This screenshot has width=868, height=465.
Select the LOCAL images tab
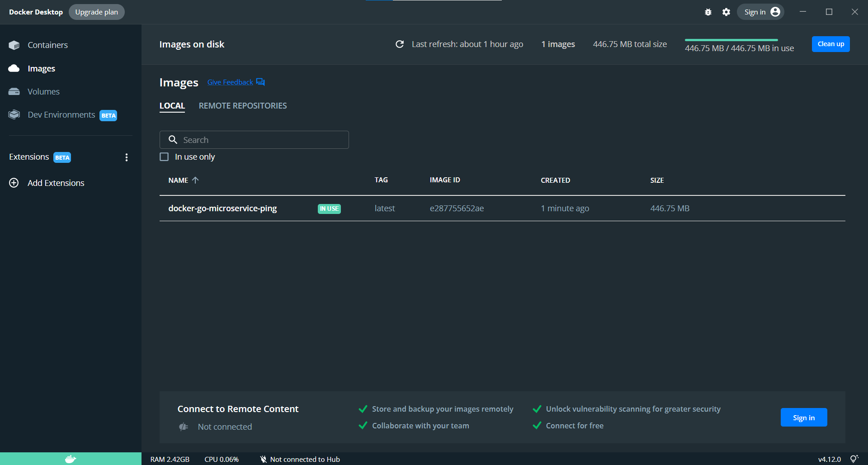pos(172,105)
